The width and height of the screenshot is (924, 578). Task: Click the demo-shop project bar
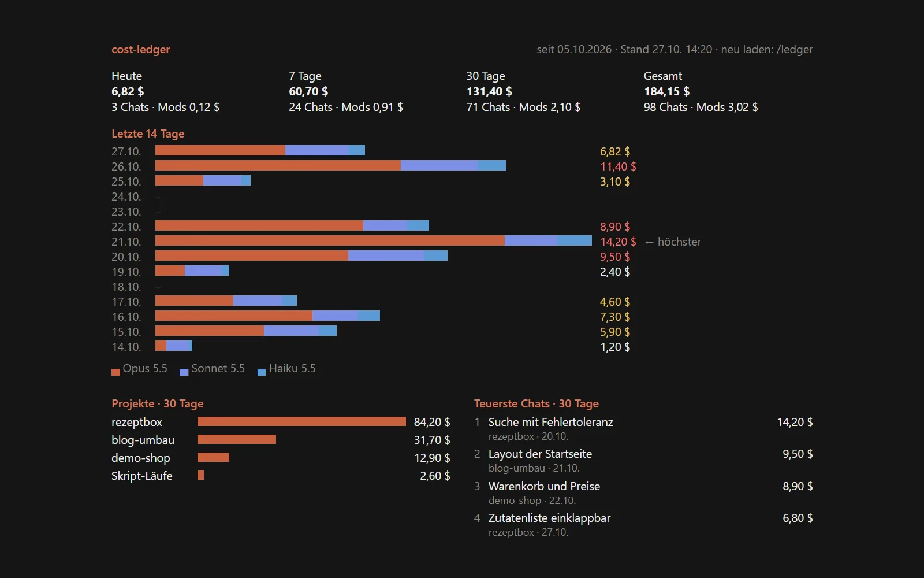213,457
